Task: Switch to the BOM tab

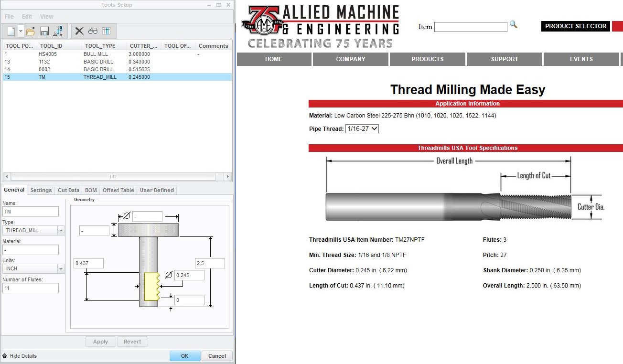Action: 91,190
